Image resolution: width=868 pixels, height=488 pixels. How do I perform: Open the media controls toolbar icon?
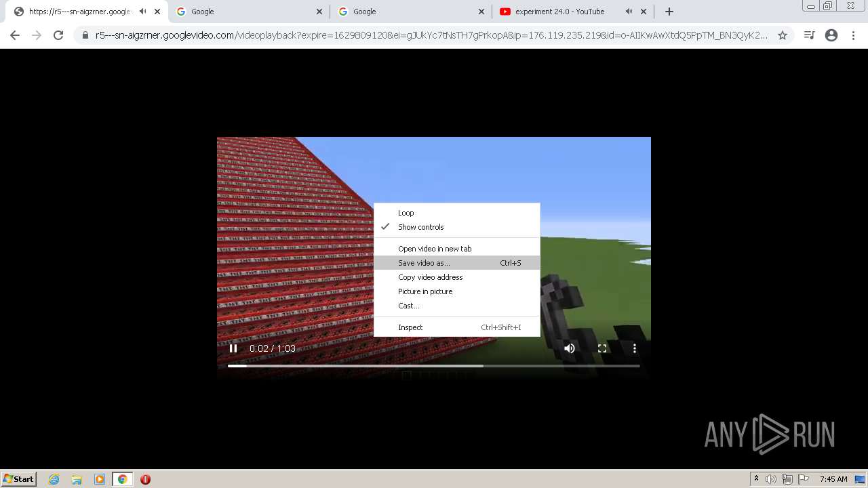click(x=809, y=35)
